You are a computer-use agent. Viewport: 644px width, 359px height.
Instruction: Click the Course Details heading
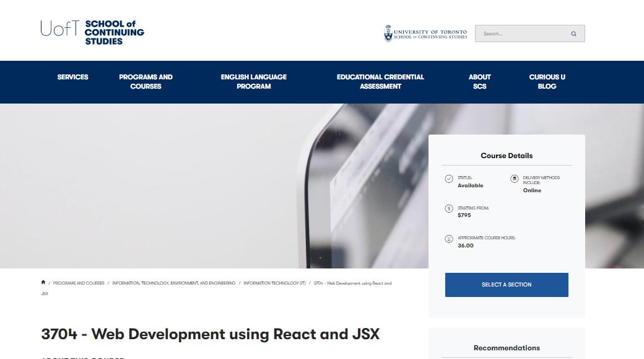[x=507, y=156]
